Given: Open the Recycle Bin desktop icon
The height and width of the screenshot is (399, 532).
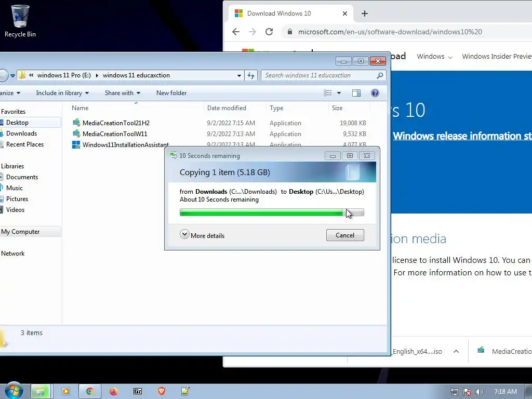Looking at the screenshot, I should point(20,21).
